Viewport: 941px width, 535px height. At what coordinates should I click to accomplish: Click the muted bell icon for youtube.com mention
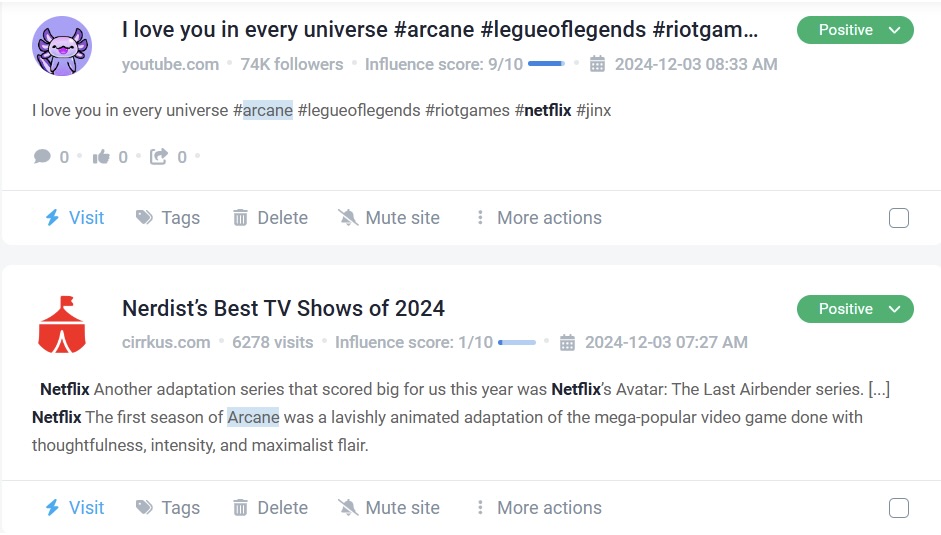pyautogui.click(x=348, y=217)
